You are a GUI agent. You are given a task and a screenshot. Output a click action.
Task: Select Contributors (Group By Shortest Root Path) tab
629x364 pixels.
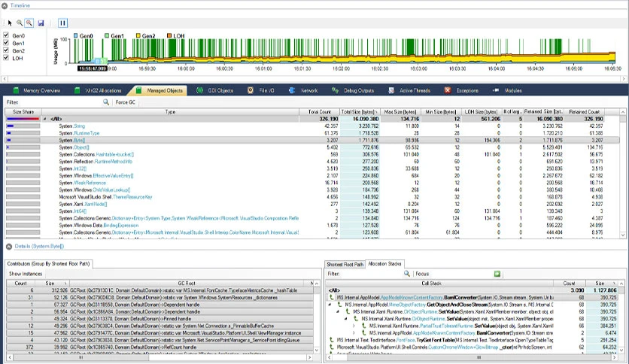[49, 264]
